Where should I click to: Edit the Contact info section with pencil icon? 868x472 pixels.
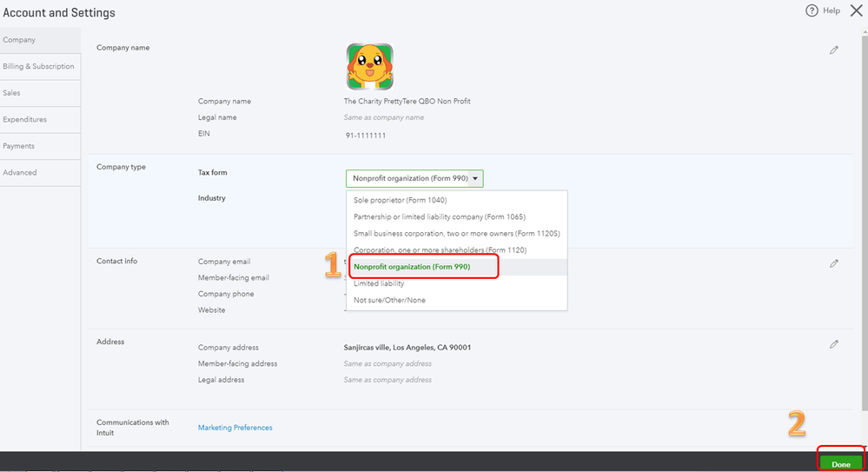(833, 263)
